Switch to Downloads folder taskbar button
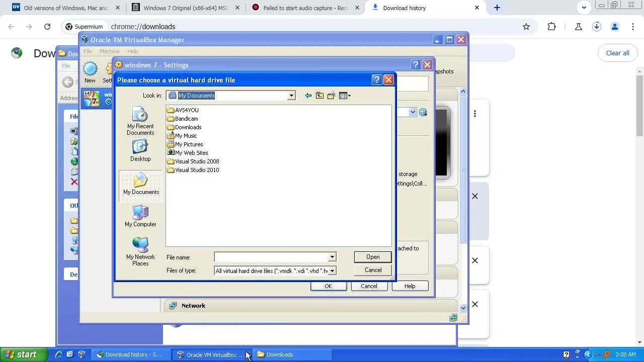 point(293,354)
